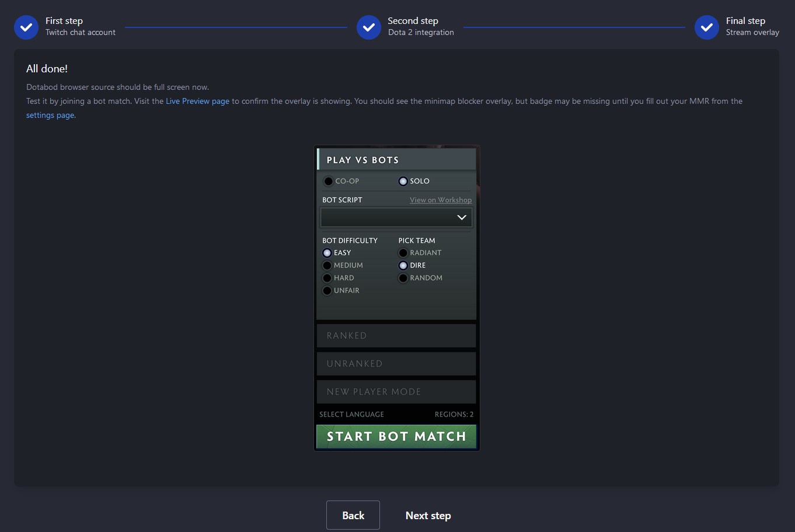
Task: Open the Bot Script dropdown
Action: click(x=396, y=217)
